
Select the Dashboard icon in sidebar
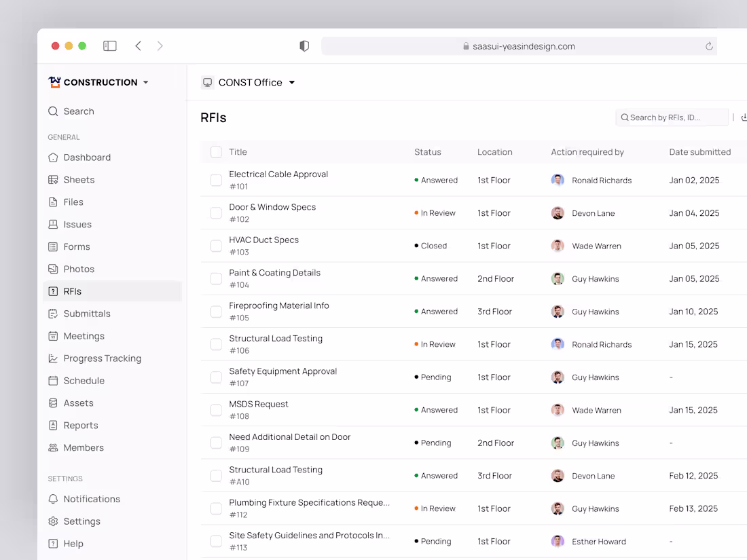[52, 157]
